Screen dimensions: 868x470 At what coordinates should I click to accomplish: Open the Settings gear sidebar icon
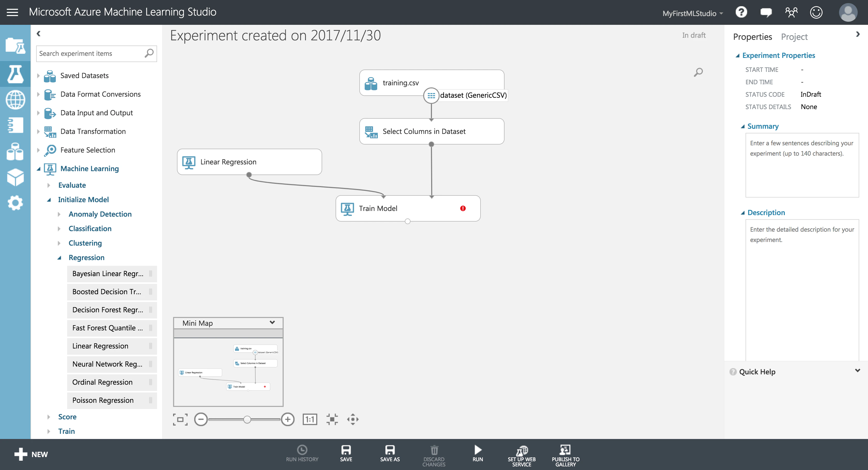tap(15, 203)
